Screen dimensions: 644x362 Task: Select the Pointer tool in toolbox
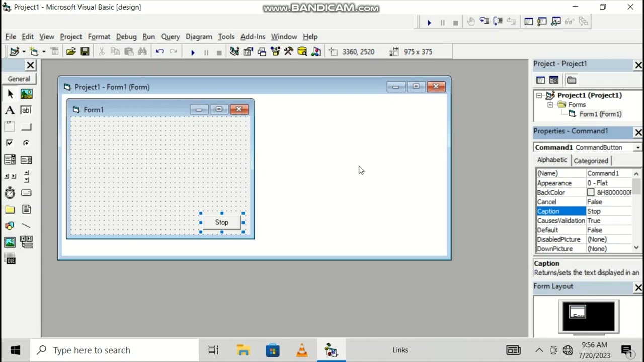(10, 94)
